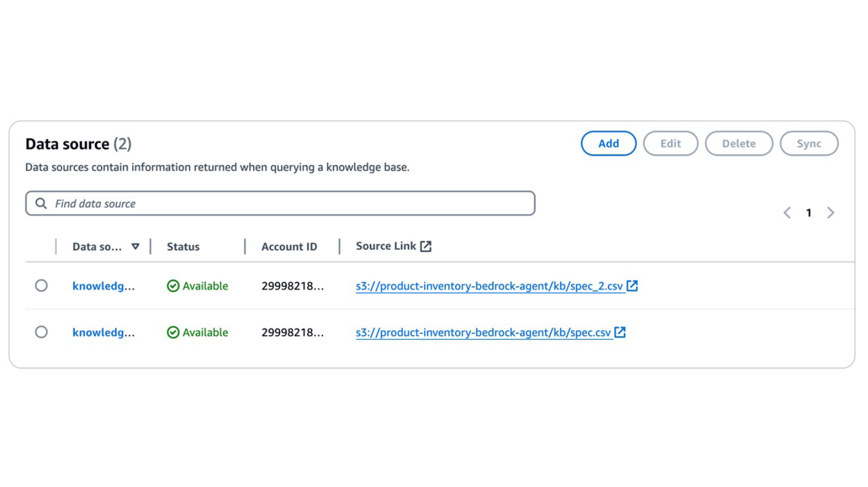Select the radio button for the spec_2.csv row

(x=41, y=286)
